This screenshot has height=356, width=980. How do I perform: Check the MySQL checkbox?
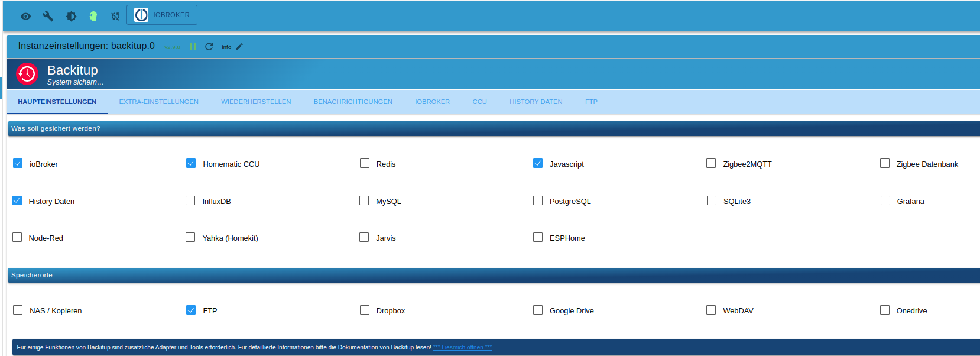click(364, 200)
